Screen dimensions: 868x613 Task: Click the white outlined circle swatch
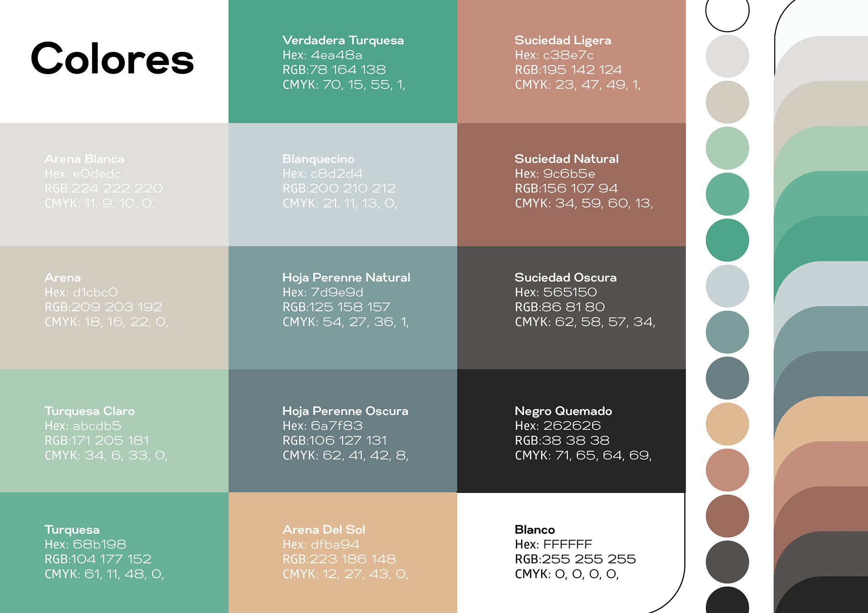(x=727, y=14)
